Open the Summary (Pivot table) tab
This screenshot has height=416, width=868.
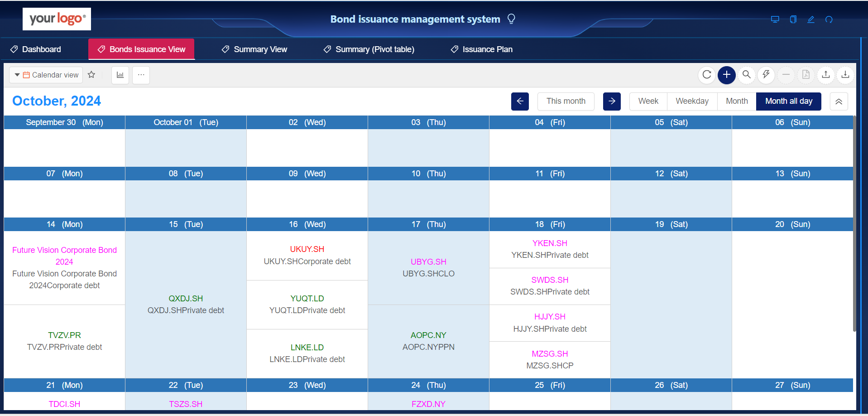pyautogui.click(x=369, y=49)
